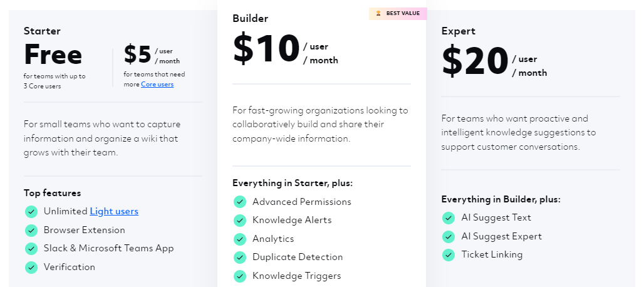Click the Ticket Linking checkmark icon
This screenshot has width=644, height=287.
point(449,255)
